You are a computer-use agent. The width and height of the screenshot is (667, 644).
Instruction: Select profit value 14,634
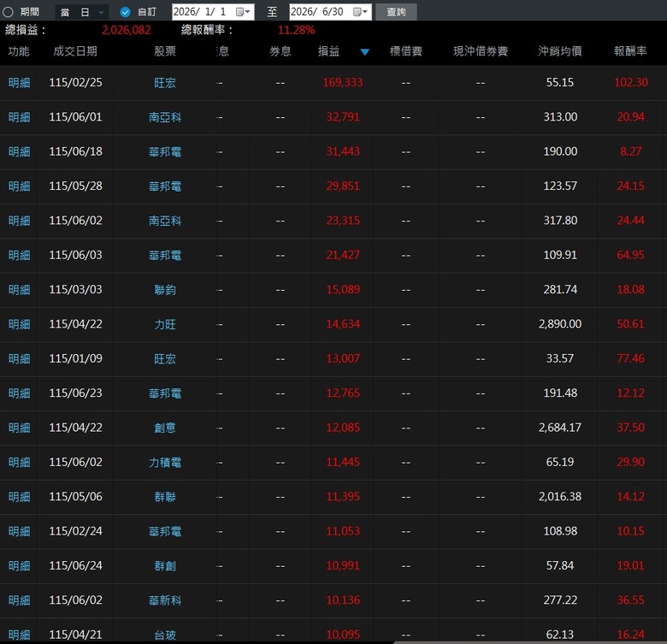pos(343,323)
